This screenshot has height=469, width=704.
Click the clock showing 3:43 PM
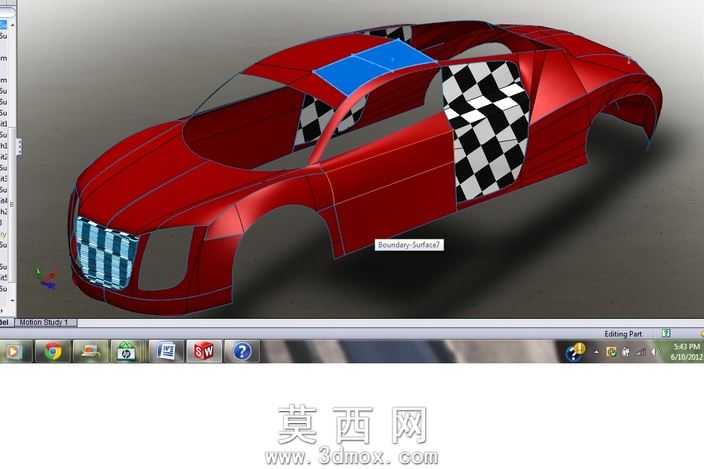(686, 352)
